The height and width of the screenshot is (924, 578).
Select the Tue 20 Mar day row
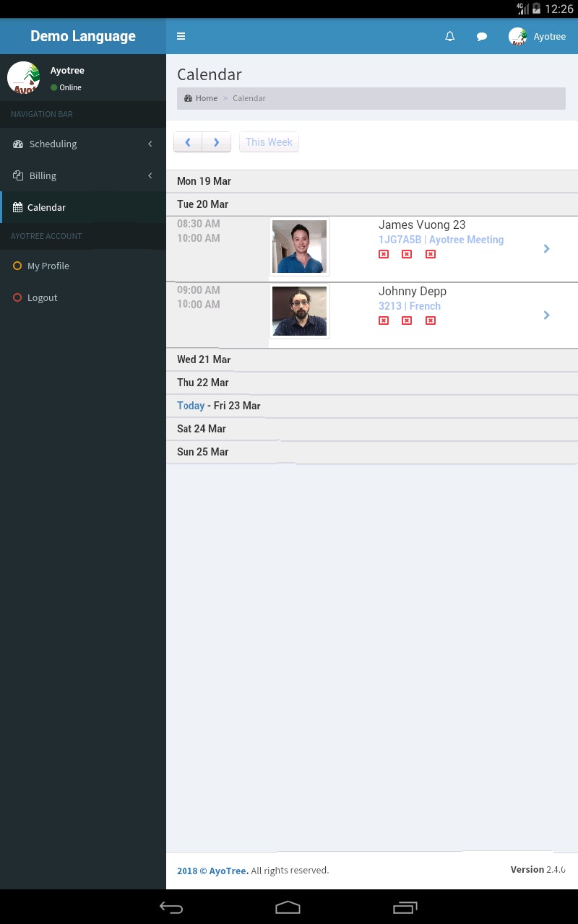[372, 204]
